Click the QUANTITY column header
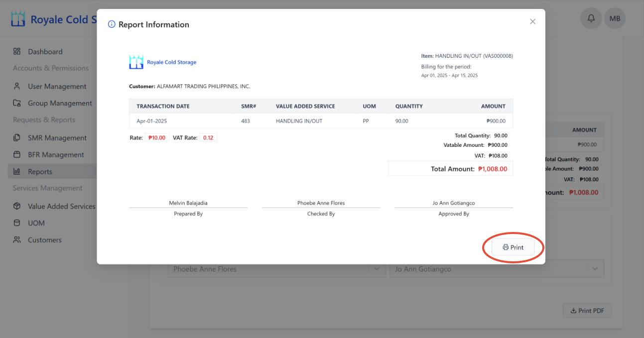Viewport: 644px width, 338px height. [409, 106]
